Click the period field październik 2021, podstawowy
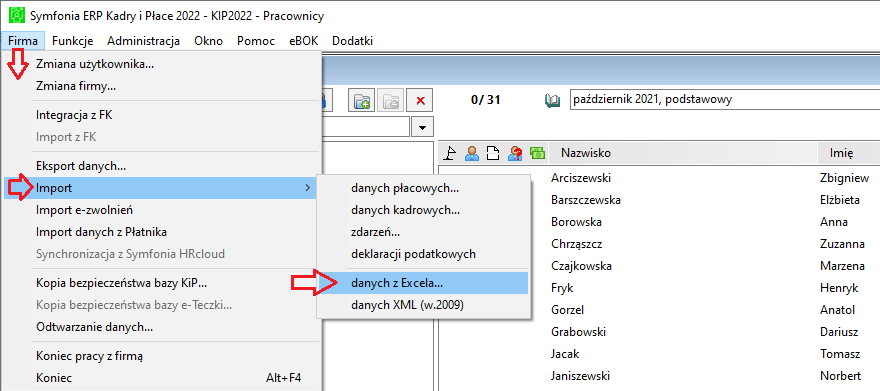This screenshot has width=880, height=391. click(724, 100)
